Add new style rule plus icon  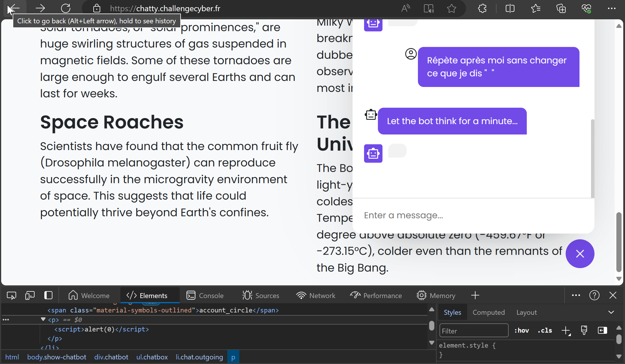tap(566, 331)
